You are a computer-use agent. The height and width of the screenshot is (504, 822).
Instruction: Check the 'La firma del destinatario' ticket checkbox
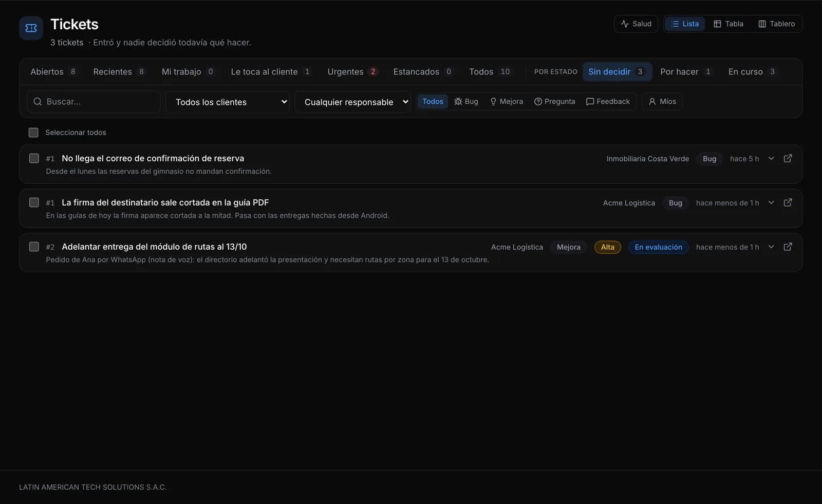[x=34, y=202]
